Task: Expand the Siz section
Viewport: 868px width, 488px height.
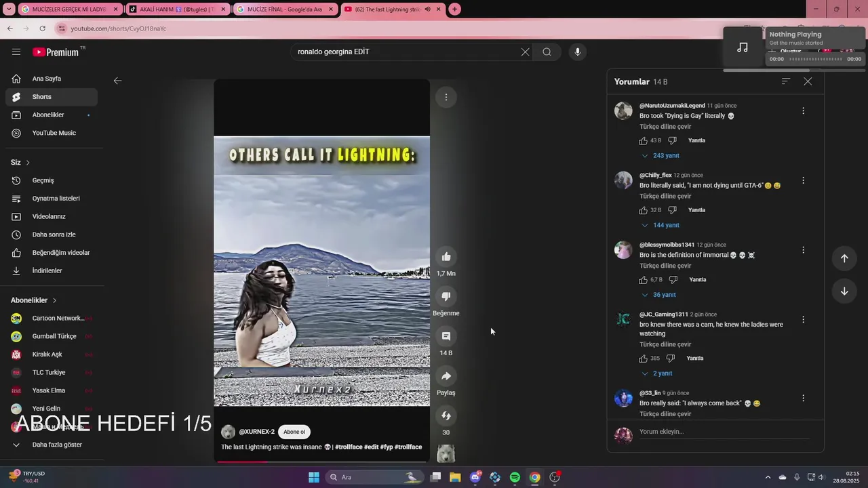Action: click(x=20, y=163)
